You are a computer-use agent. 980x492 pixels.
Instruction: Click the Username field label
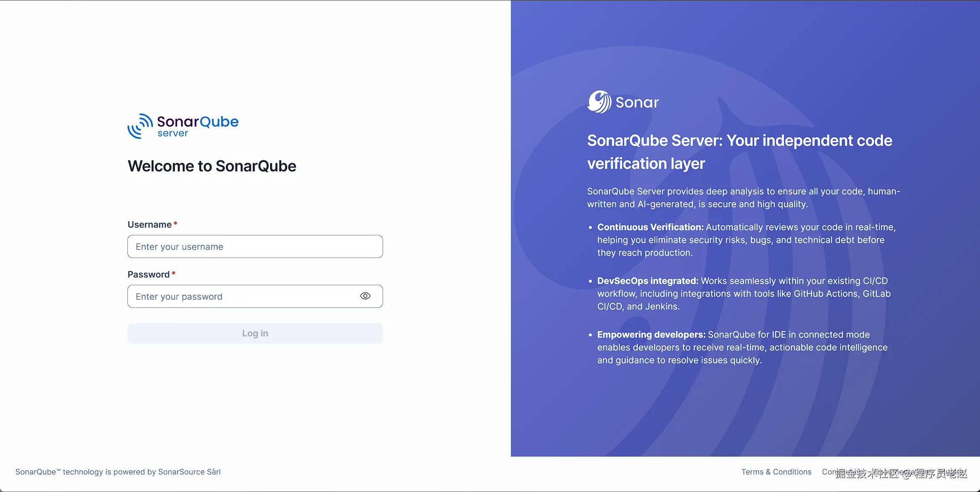(x=149, y=224)
